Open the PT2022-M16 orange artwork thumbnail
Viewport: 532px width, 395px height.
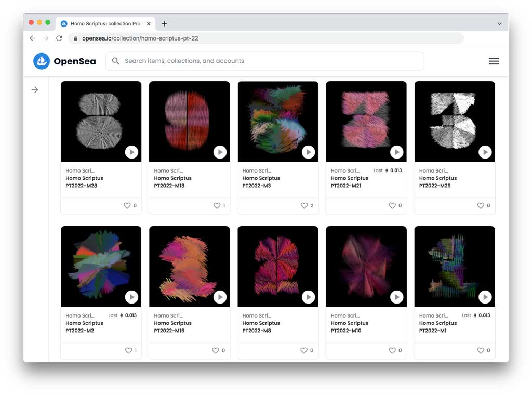coord(189,267)
